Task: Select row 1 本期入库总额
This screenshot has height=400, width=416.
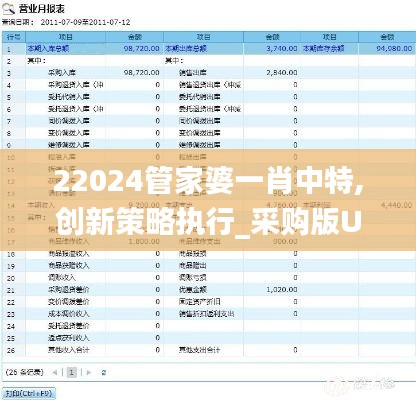Action: pyautogui.click(x=208, y=49)
